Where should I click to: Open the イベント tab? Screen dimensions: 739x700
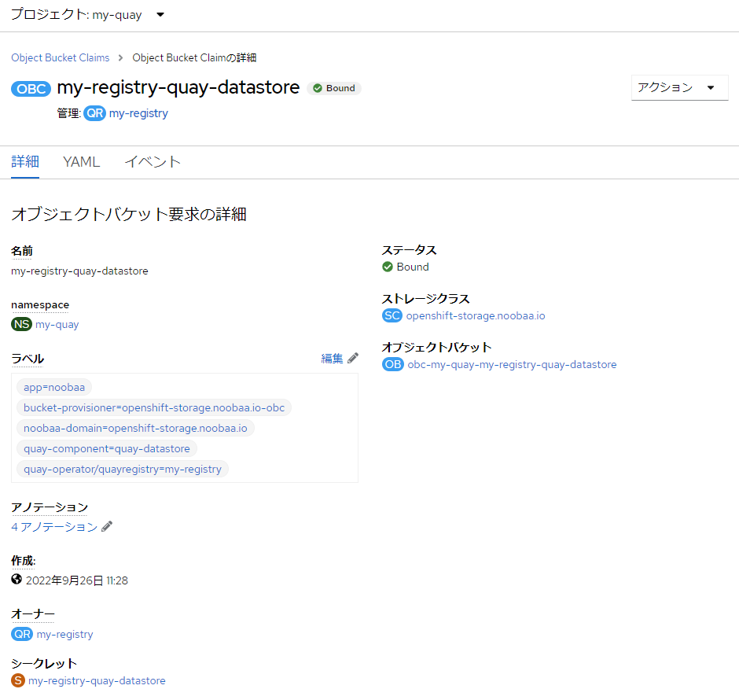[x=153, y=161]
